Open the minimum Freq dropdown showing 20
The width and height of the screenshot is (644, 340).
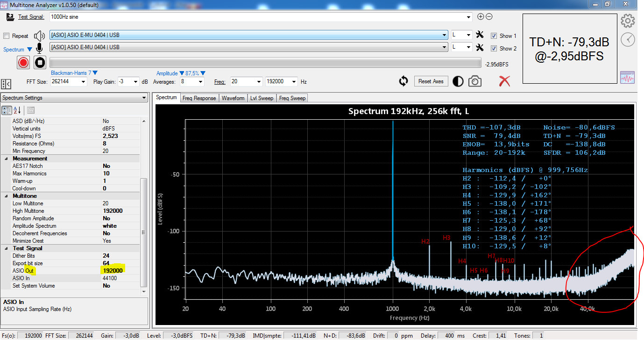(259, 82)
